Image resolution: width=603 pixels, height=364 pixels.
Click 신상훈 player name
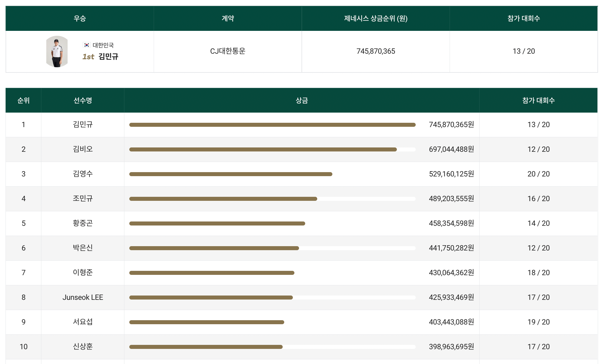pos(83,347)
